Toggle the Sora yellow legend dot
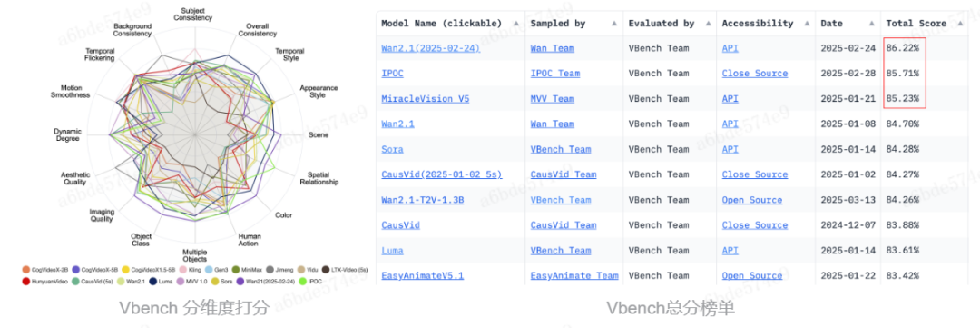 pos(215,281)
